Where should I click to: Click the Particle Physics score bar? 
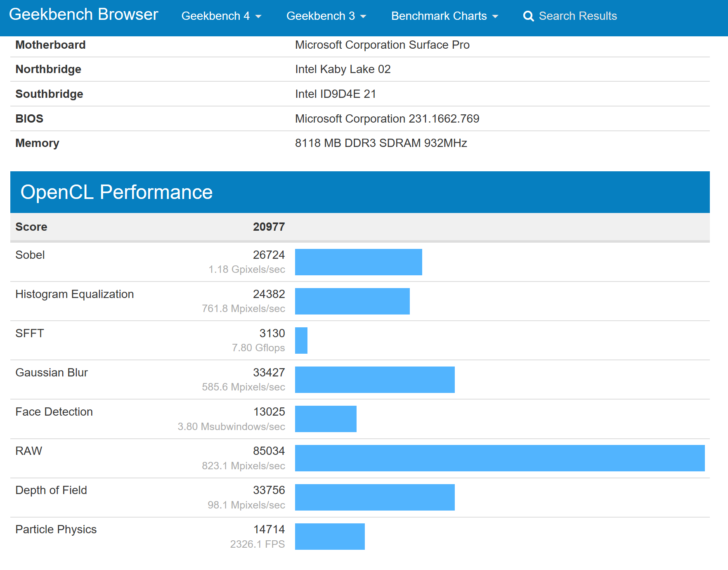pos(330,537)
